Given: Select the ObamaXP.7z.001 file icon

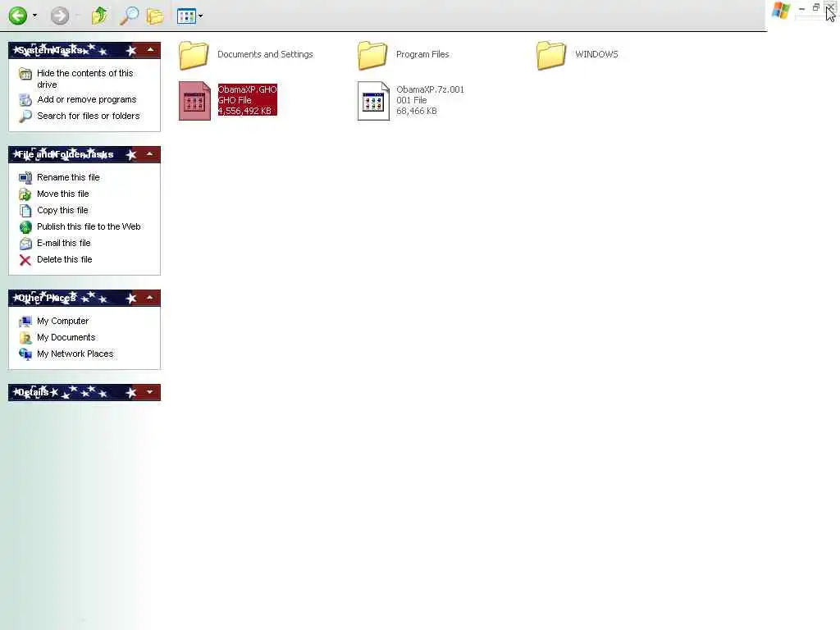Looking at the screenshot, I should point(373,101).
